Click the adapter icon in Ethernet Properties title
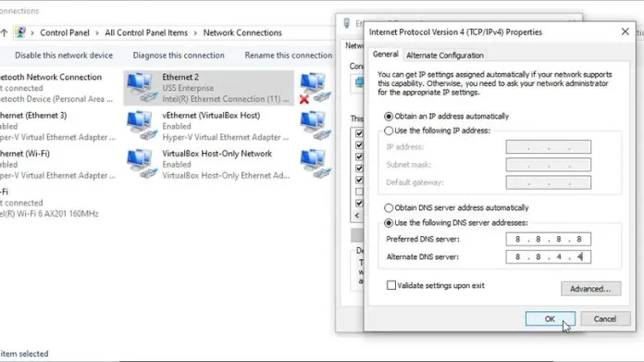 [347, 23]
